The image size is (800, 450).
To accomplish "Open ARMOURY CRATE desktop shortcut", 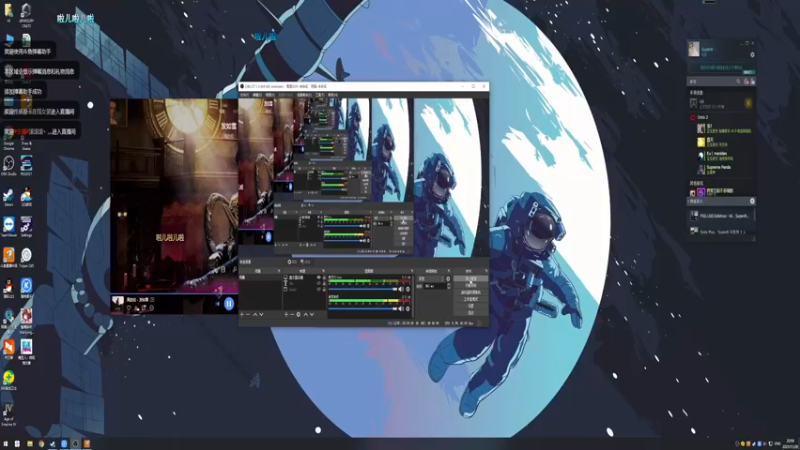I will (26, 14).
